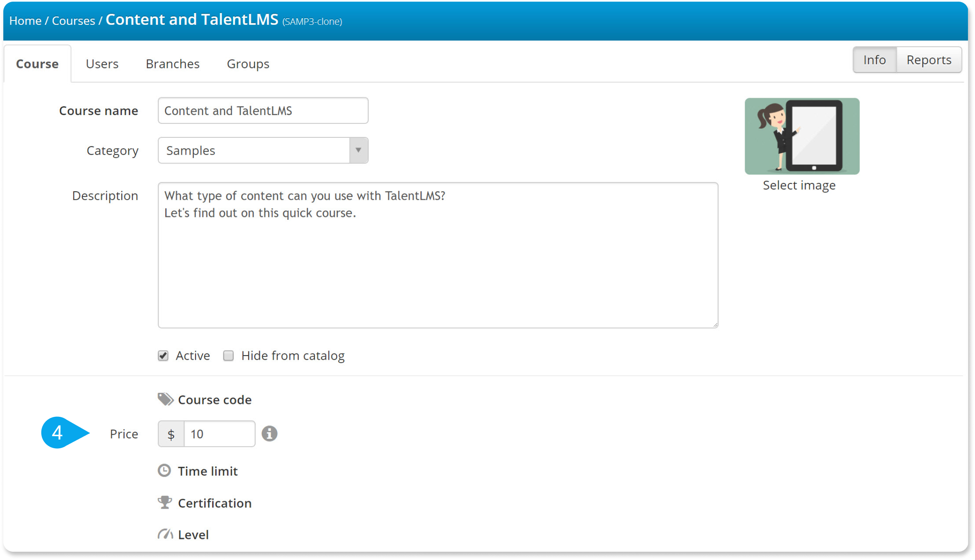Open the Groups tab
975x560 pixels.
click(248, 64)
